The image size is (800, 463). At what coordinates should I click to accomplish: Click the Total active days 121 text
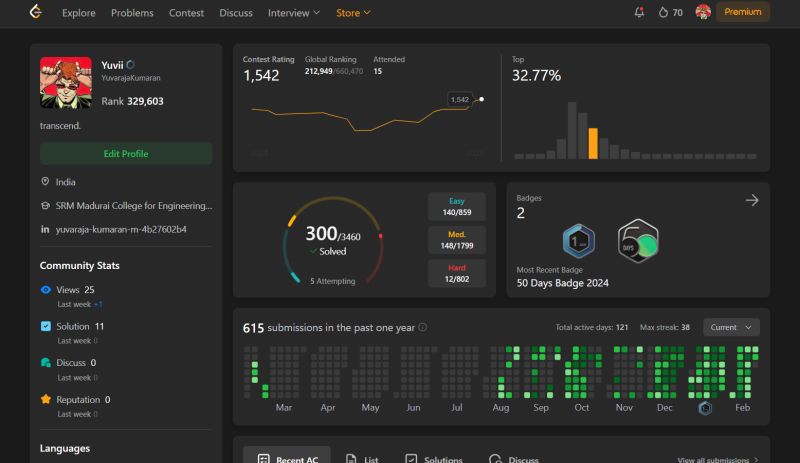click(x=592, y=327)
